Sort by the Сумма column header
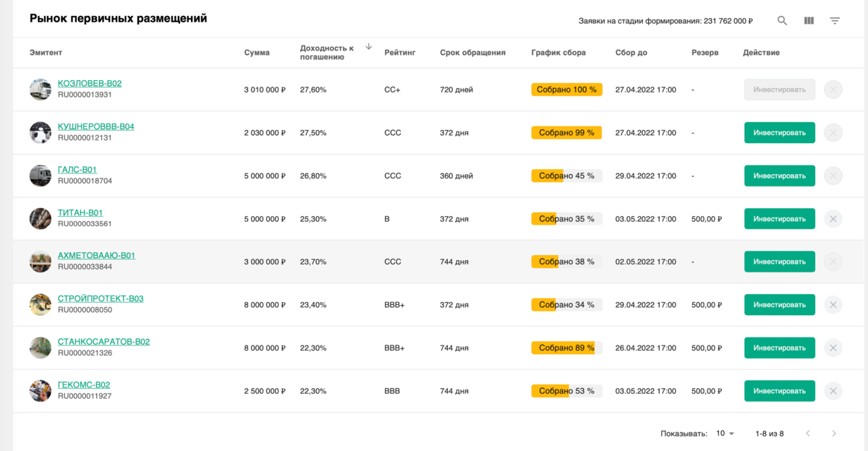 point(257,53)
